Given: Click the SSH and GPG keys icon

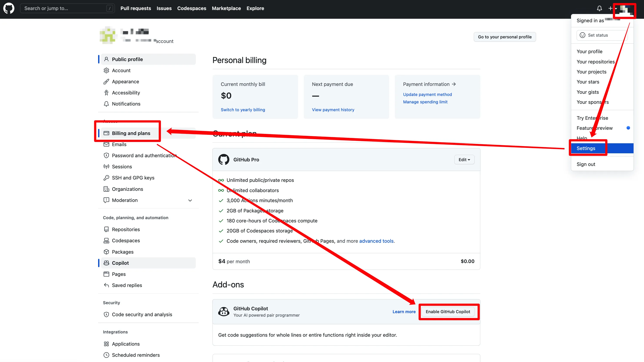Looking at the screenshot, I should tap(106, 178).
